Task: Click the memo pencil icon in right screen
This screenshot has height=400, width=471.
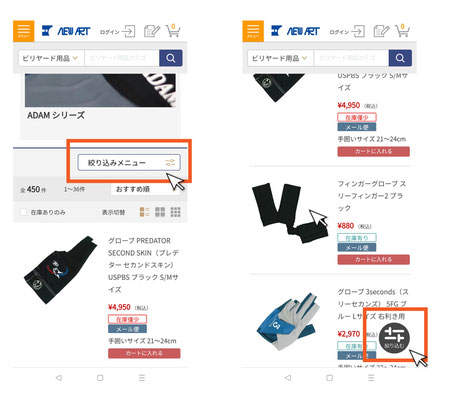Action: click(381, 31)
